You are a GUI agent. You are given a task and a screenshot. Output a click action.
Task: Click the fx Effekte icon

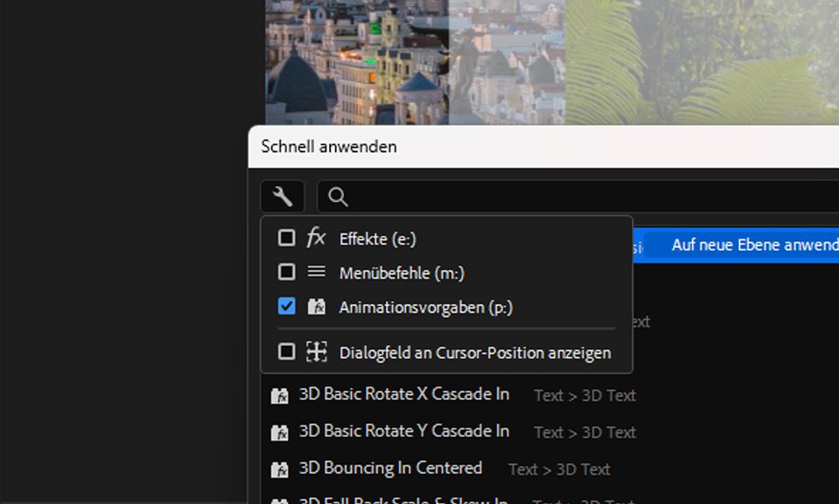[x=316, y=237]
